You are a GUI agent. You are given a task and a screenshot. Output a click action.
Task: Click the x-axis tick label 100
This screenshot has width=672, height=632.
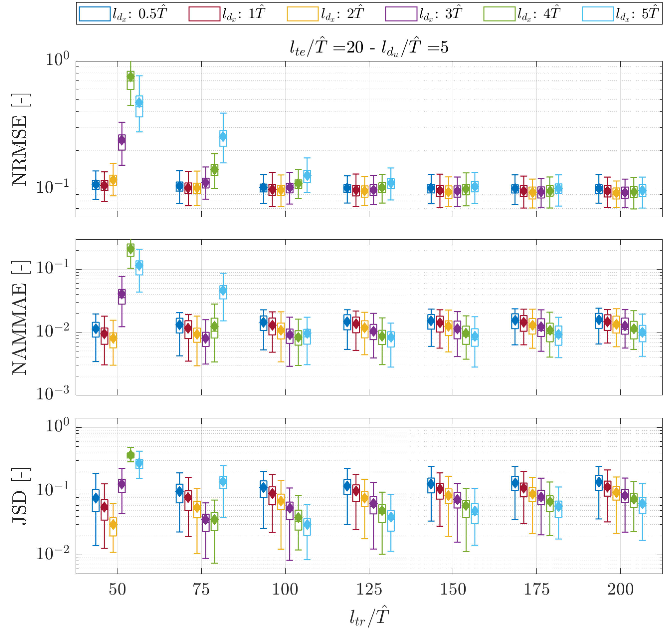285,589
